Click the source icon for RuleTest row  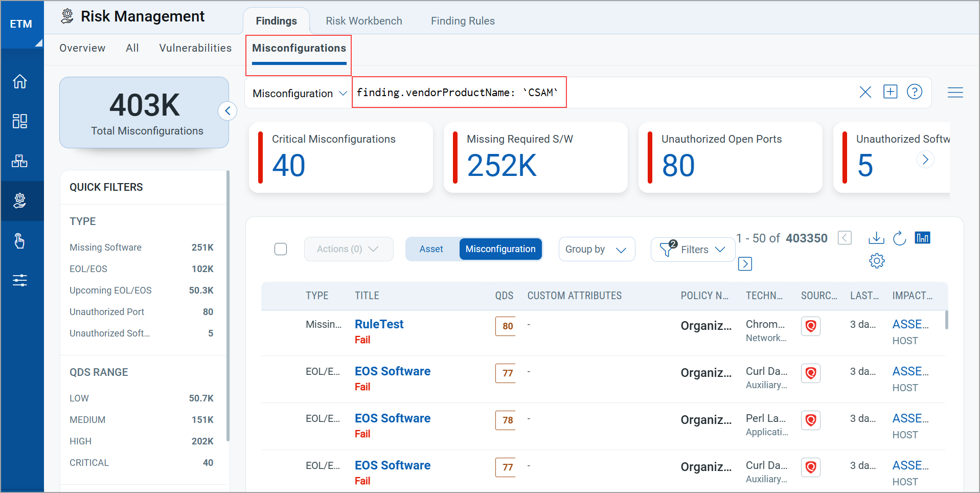point(811,326)
